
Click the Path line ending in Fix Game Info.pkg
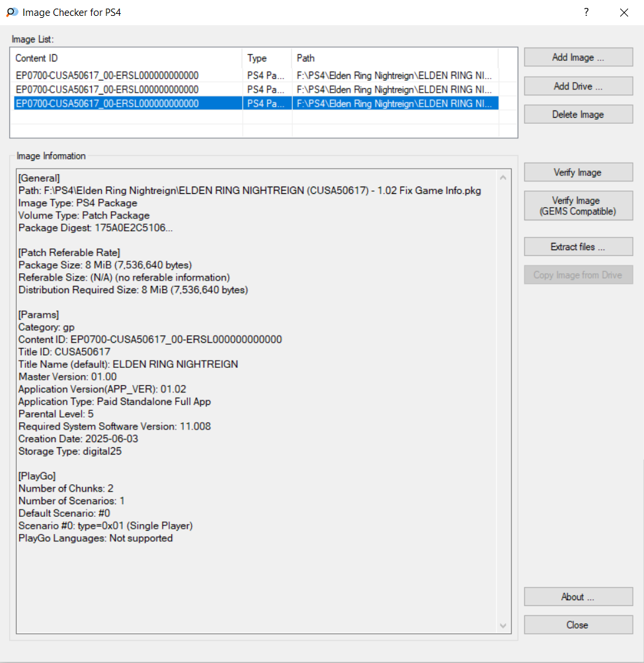point(249,191)
